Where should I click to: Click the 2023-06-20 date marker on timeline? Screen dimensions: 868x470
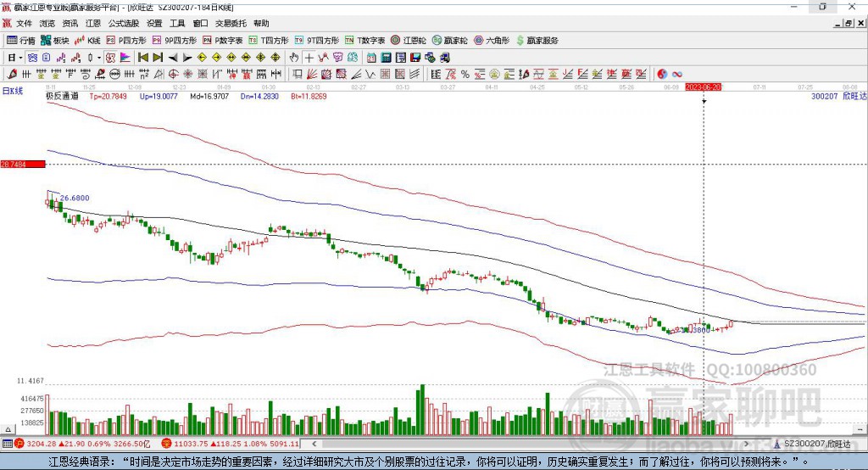click(703, 87)
